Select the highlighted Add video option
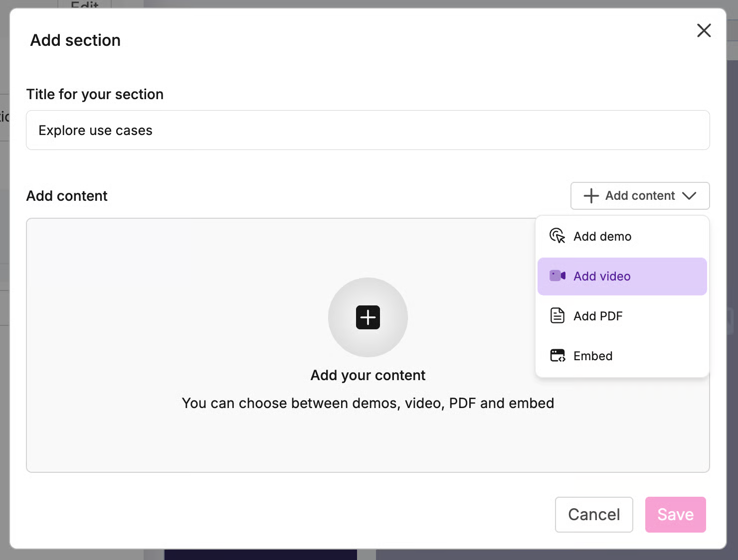738x560 pixels. coord(602,277)
